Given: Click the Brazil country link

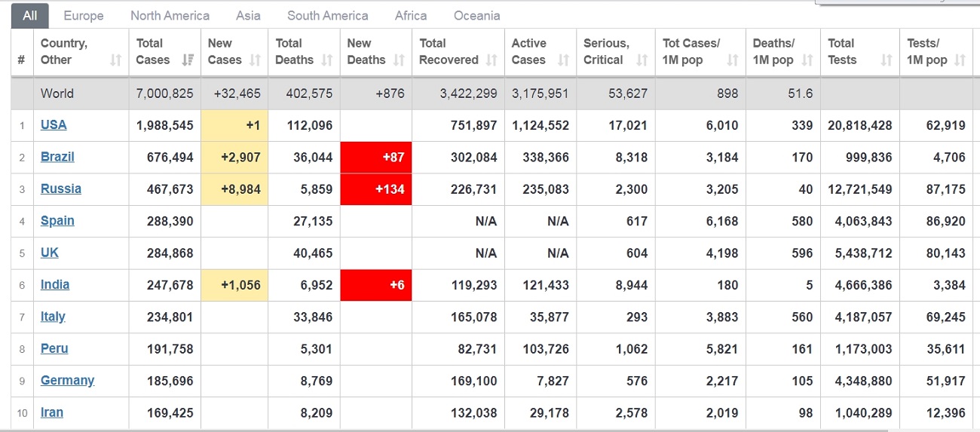Looking at the screenshot, I should pos(57,157).
